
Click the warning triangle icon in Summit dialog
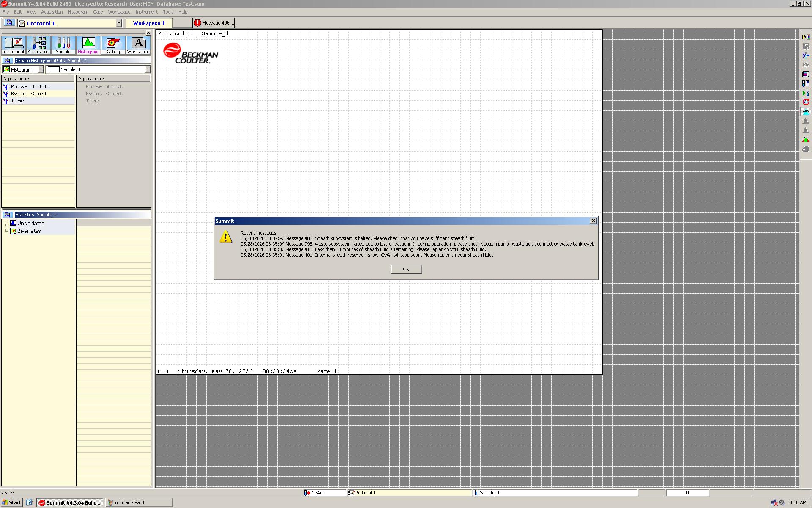pos(226,237)
